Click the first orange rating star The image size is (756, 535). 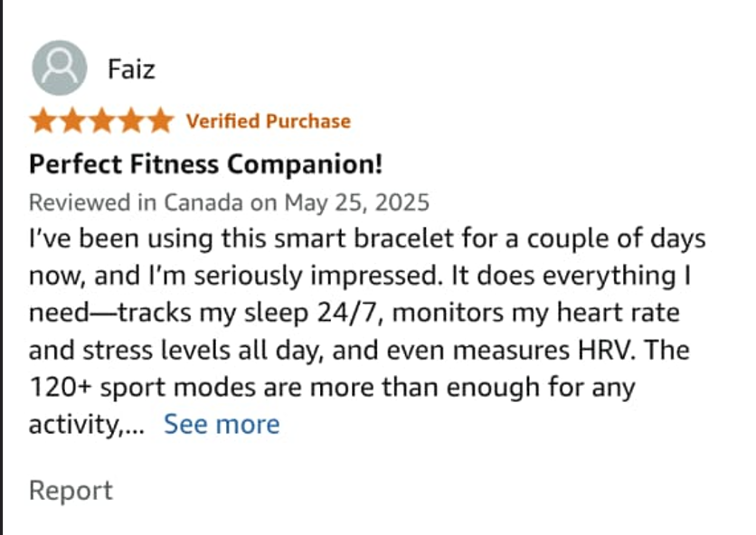click(x=43, y=120)
